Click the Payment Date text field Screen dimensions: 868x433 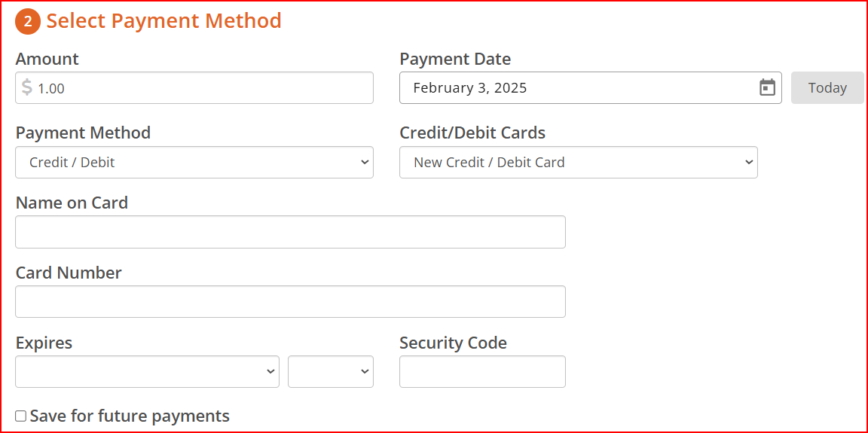591,87
